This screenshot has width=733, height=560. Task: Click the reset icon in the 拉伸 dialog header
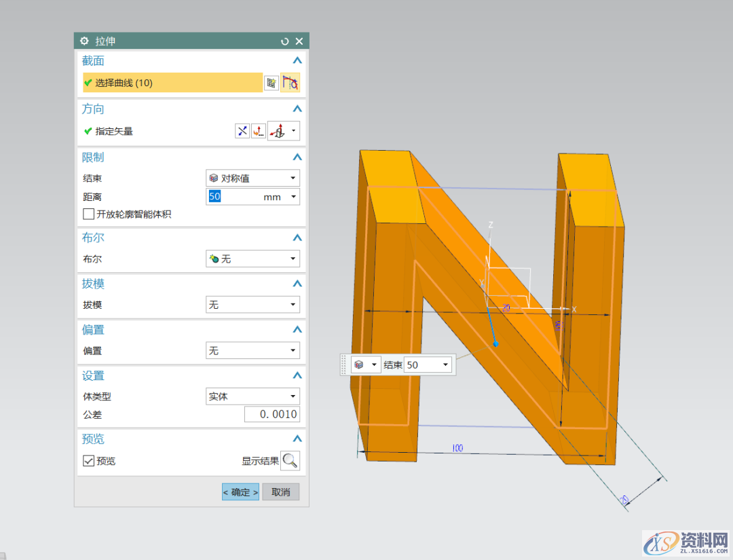point(285,41)
